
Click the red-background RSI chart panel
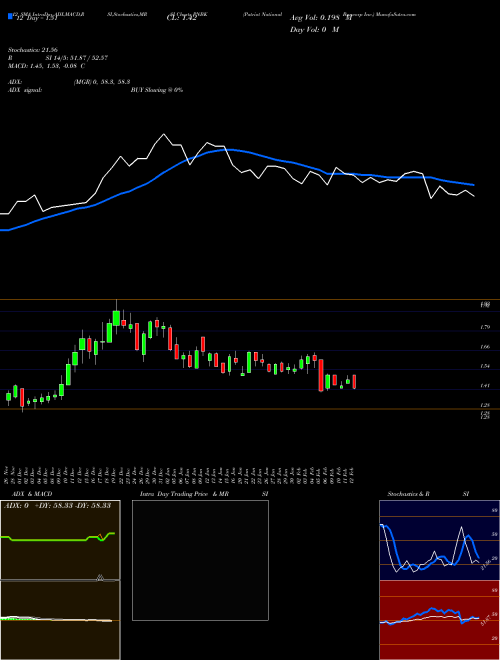pos(439,620)
